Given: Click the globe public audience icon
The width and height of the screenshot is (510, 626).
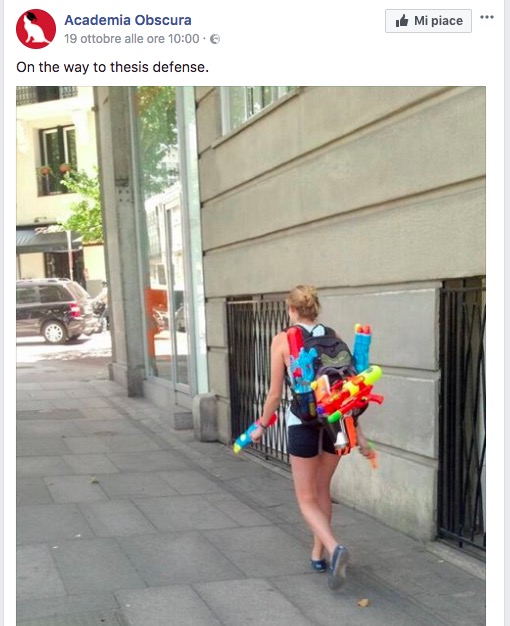Looking at the screenshot, I should (215, 39).
